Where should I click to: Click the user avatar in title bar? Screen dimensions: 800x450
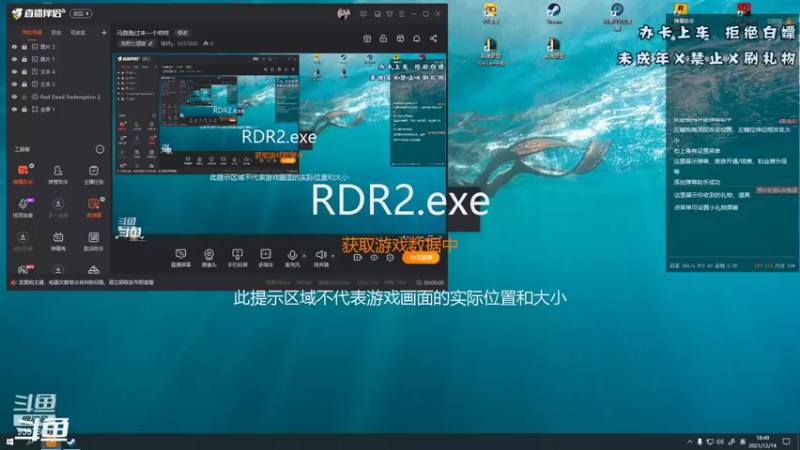pyautogui.click(x=343, y=14)
